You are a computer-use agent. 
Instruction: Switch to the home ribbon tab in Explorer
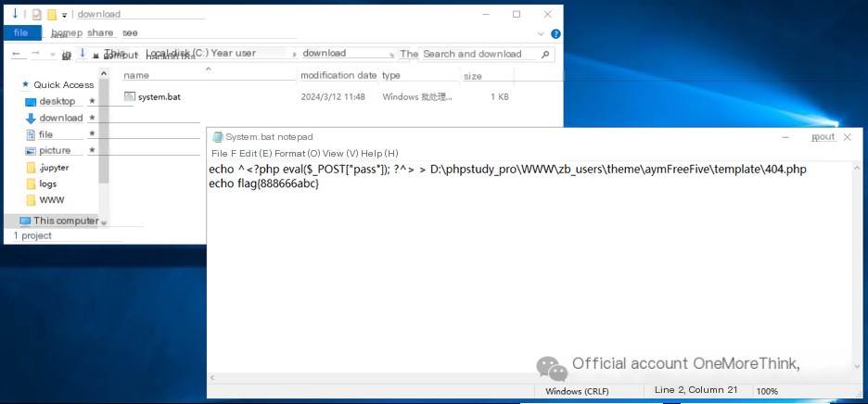pos(67,33)
